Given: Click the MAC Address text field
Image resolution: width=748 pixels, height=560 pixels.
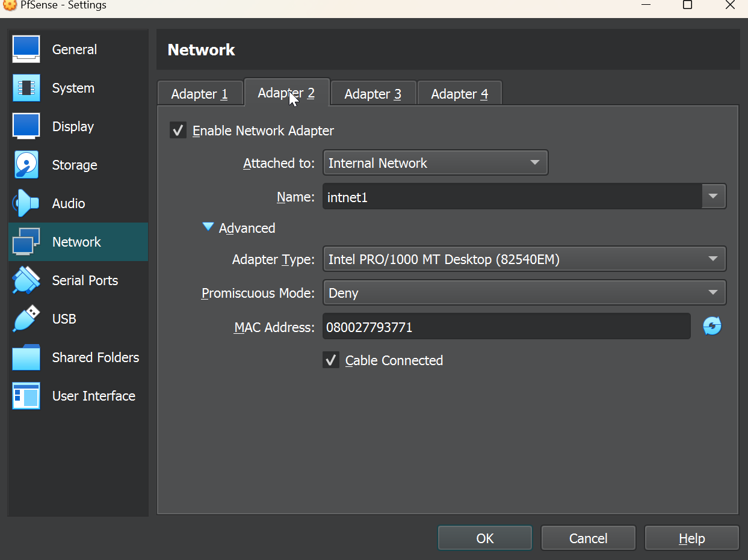Looking at the screenshot, I should point(505,327).
